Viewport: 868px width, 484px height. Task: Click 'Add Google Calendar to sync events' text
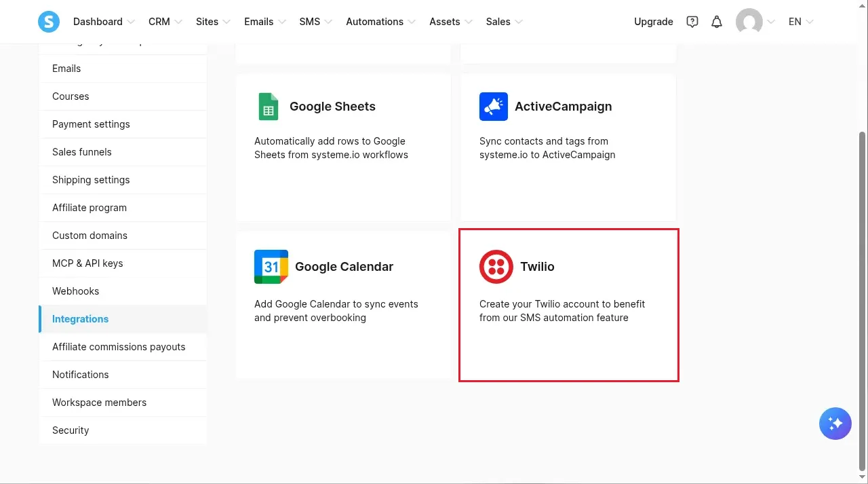[336, 311]
